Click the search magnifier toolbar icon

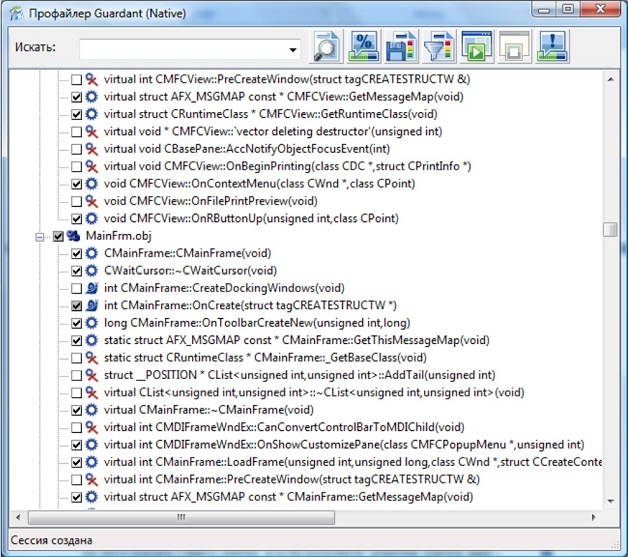326,47
